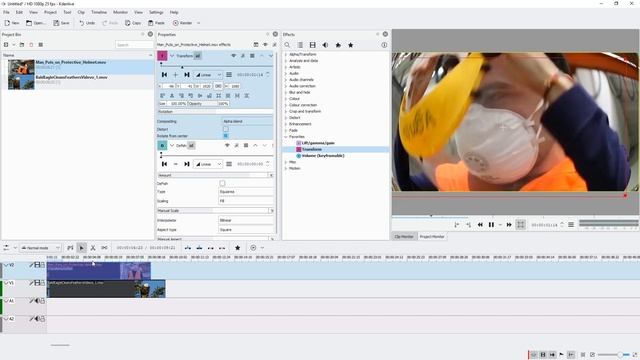The width and height of the screenshot is (640, 360).
Task: Toggle the Distort checkbox
Action: (x=226, y=129)
